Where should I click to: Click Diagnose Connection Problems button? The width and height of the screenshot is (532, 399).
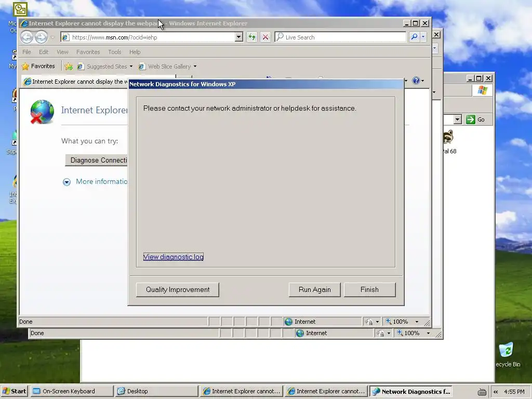tap(96, 160)
